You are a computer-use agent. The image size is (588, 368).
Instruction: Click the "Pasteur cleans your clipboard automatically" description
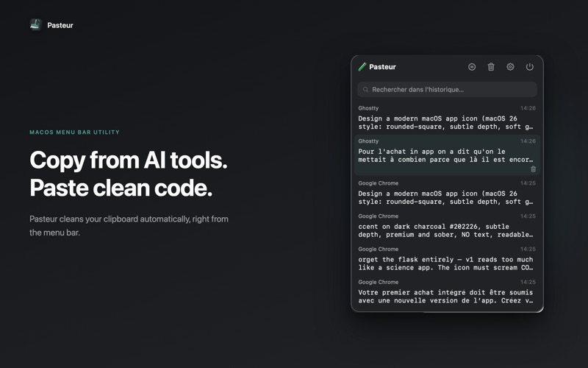tap(129, 226)
